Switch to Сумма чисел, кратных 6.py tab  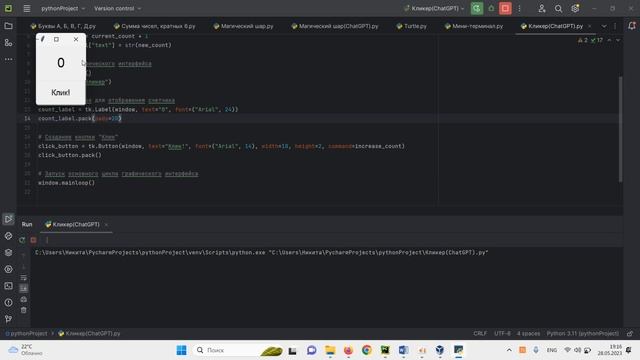154,26
